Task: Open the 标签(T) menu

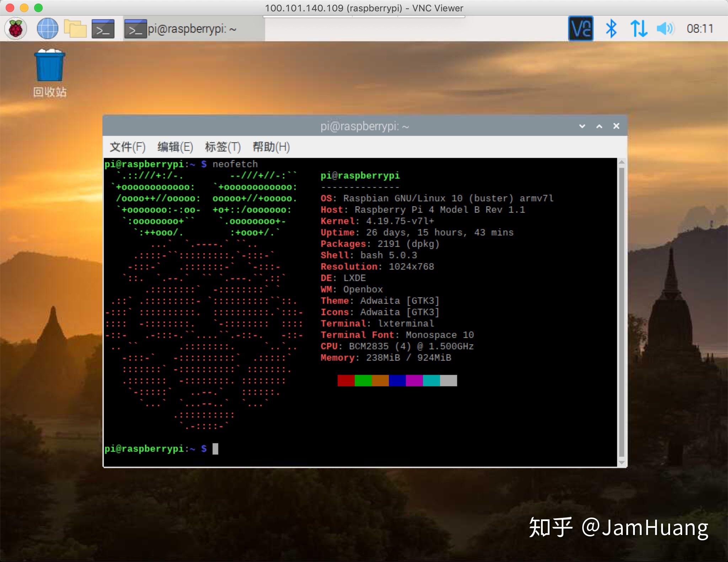Action: (x=223, y=147)
